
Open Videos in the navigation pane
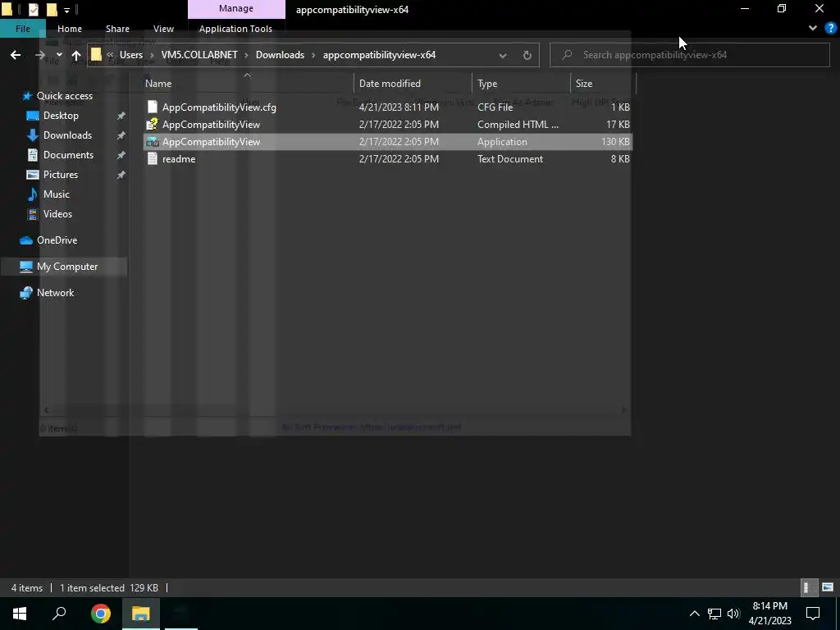(57, 214)
